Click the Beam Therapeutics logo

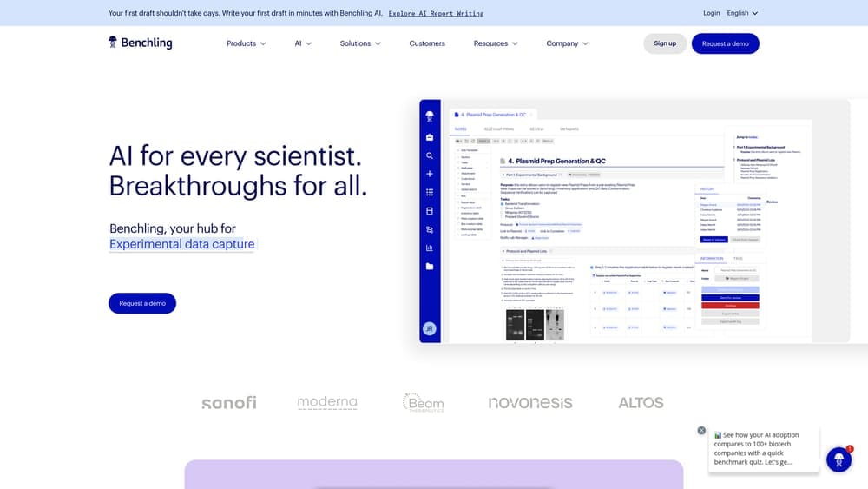click(424, 403)
